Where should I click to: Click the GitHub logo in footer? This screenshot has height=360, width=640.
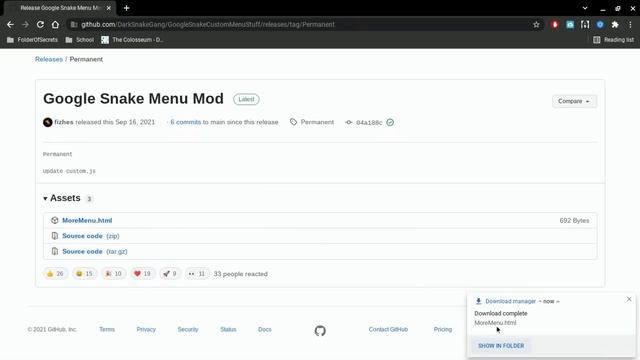pyautogui.click(x=320, y=331)
